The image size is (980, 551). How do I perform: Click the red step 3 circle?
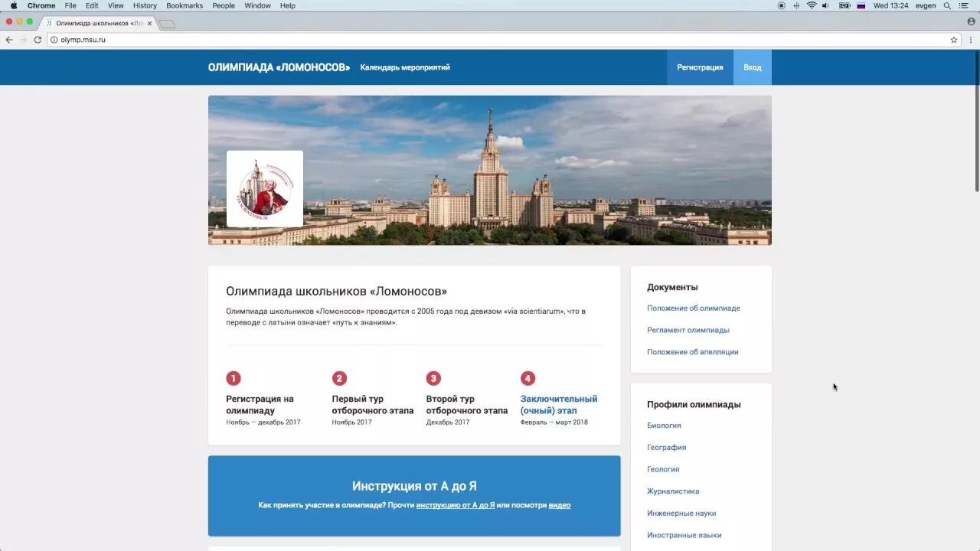pos(433,378)
